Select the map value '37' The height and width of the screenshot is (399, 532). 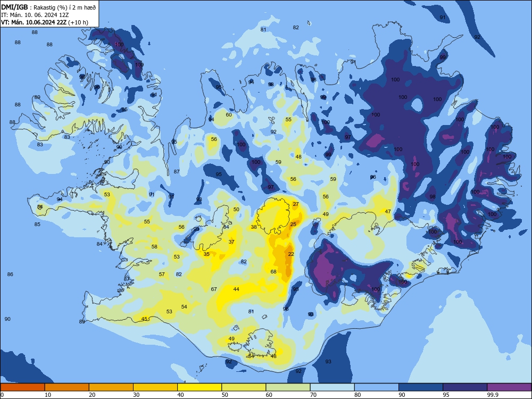click(231, 242)
